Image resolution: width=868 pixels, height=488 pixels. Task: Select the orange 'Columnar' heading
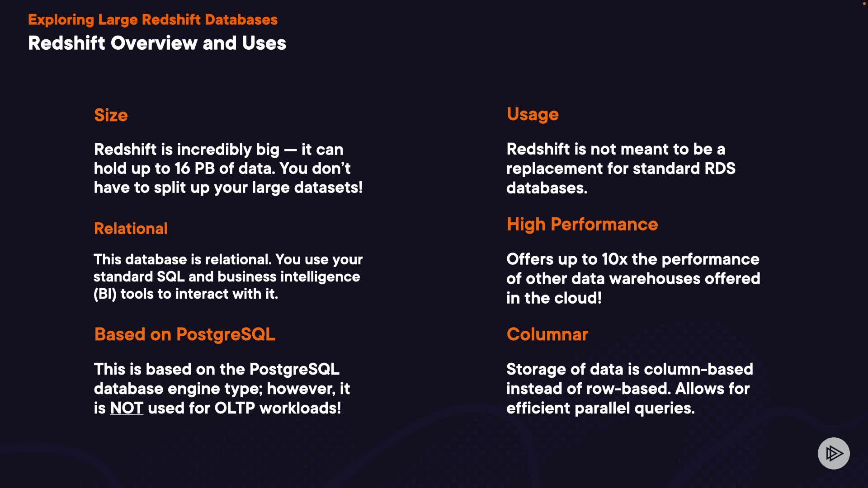[x=547, y=334]
